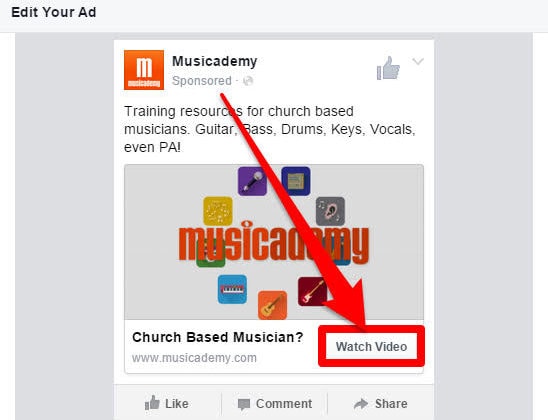Share the ad post
This screenshot has height=420, width=548.
[380, 404]
